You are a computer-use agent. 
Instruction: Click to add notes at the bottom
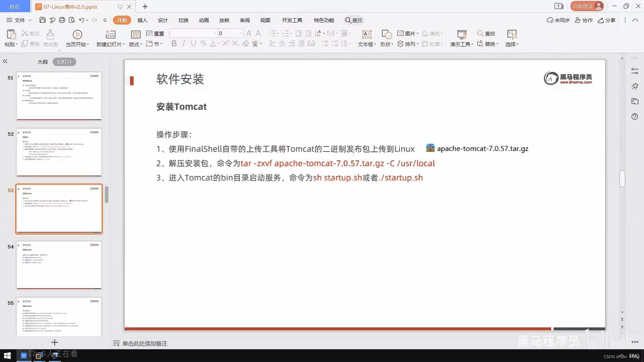145,343
